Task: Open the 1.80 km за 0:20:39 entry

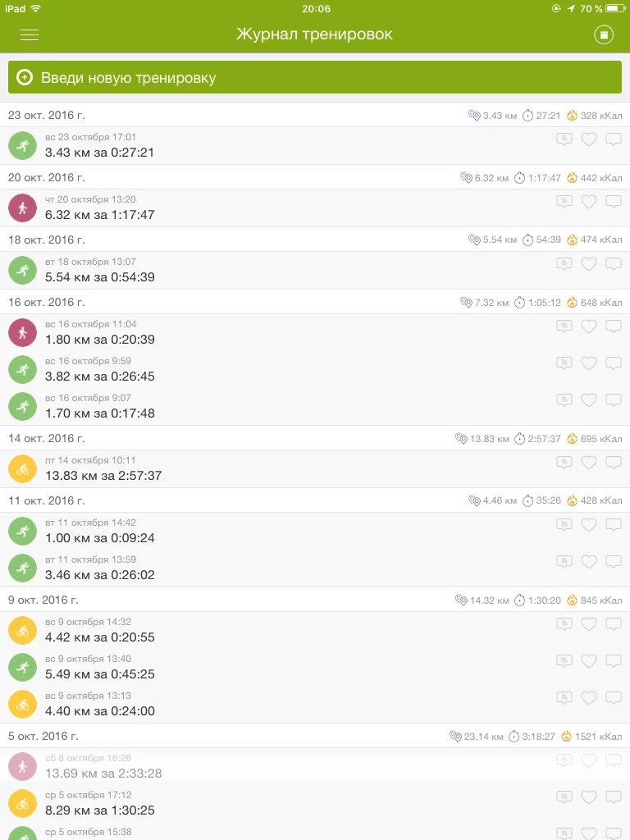Action: coord(100,340)
